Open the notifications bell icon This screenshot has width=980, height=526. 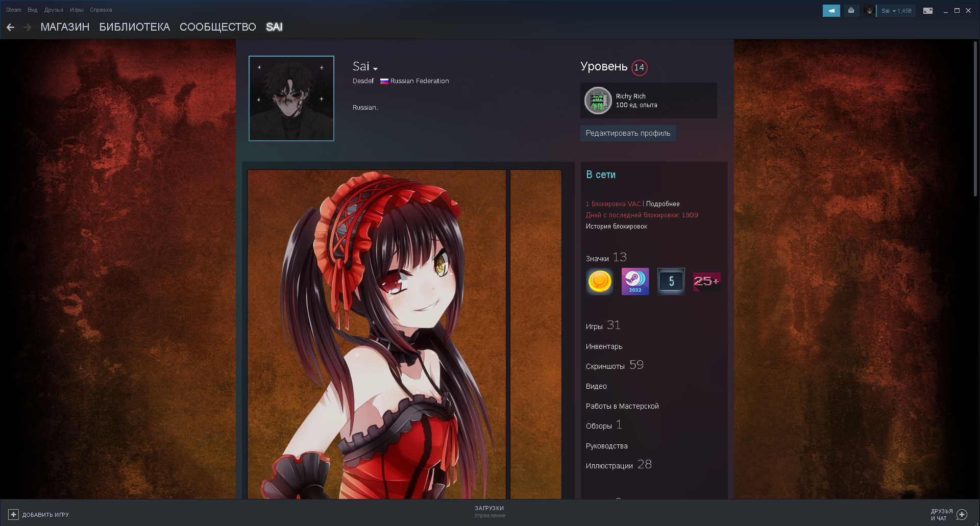[851, 11]
